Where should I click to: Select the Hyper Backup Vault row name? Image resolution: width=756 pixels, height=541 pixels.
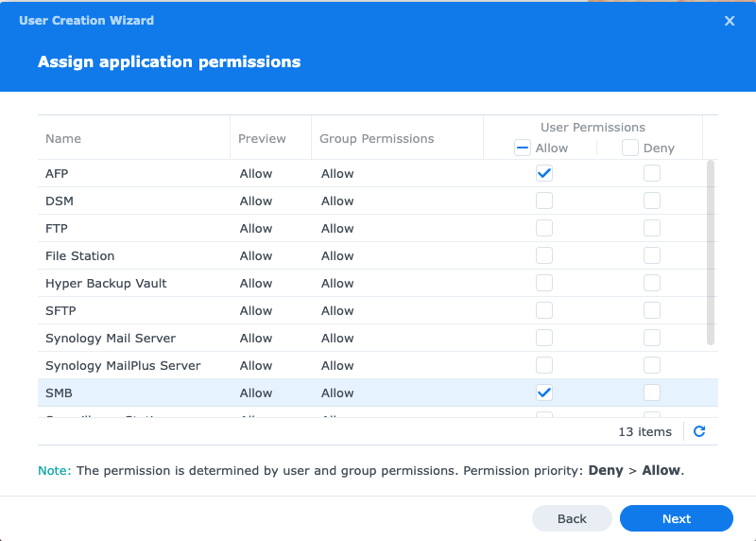pos(106,284)
